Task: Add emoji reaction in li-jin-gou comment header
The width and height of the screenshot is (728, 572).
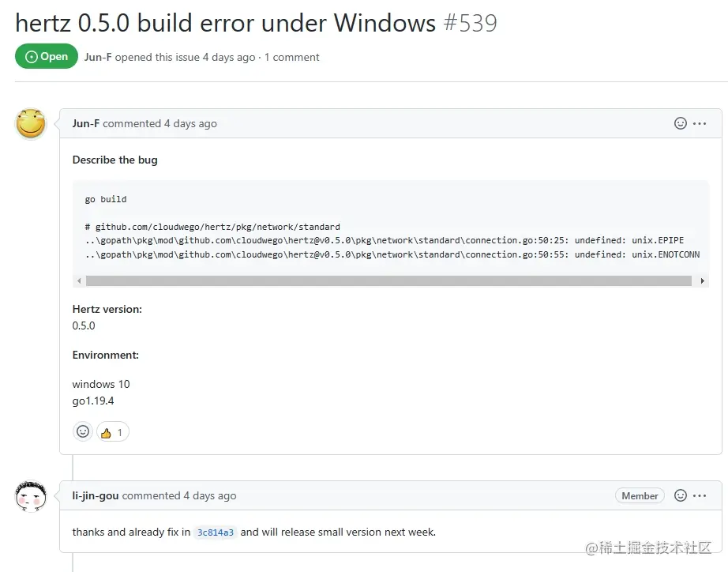Action: coord(680,495)
